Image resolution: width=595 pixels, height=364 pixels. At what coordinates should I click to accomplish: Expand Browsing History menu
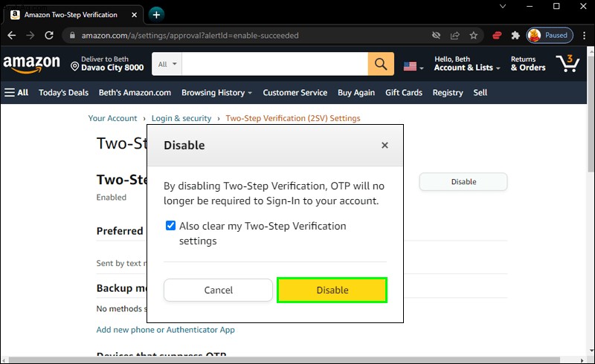click(216, 93)
